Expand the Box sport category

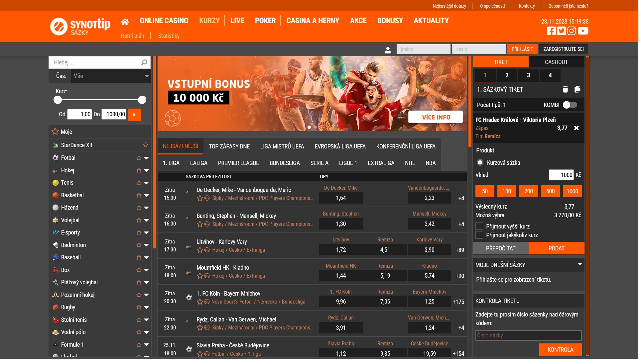(146, 270)
